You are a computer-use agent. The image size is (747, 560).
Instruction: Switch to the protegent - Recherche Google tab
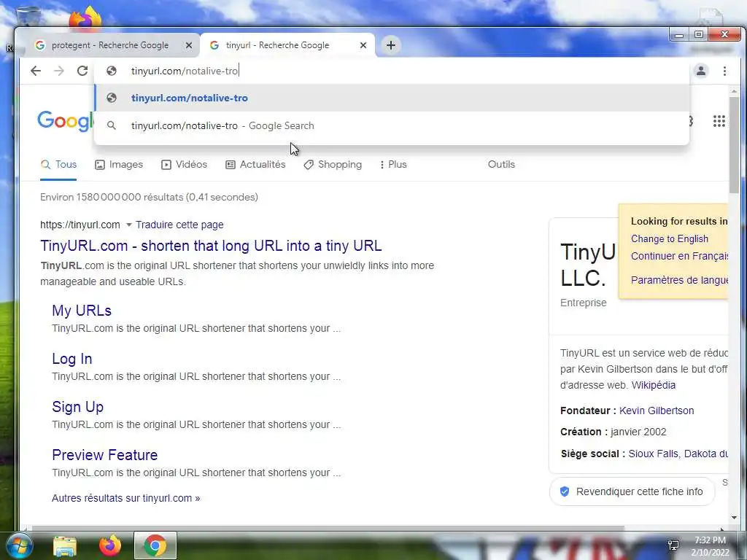[x=109, y=45]
